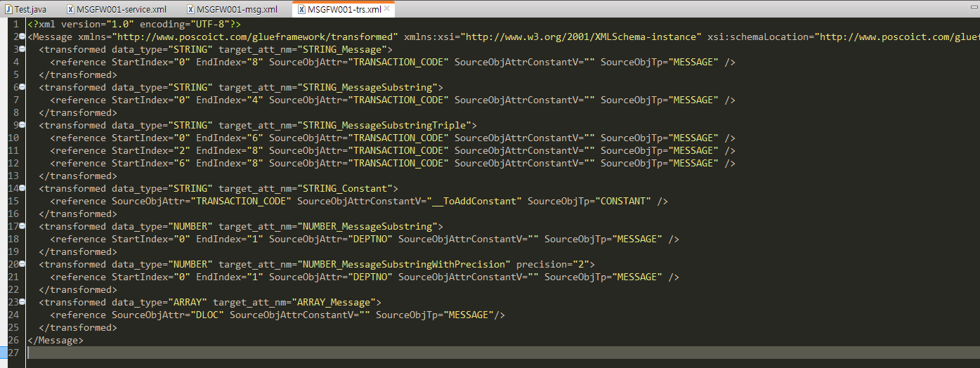The height and width of the screenshot is (368, 980).
Task: Click the xmlns:xsi XMLSchema-instance URL value
Action: tap(582, 37)
